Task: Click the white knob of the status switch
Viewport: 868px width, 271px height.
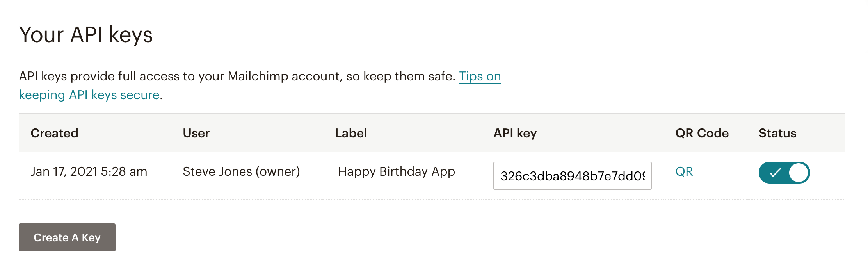Action: [x=798, y=173]
